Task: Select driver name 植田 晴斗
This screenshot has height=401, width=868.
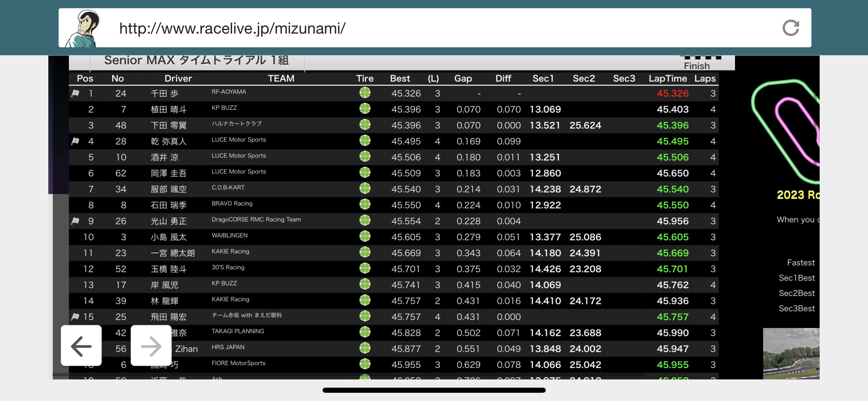Action: pos(169,109)
